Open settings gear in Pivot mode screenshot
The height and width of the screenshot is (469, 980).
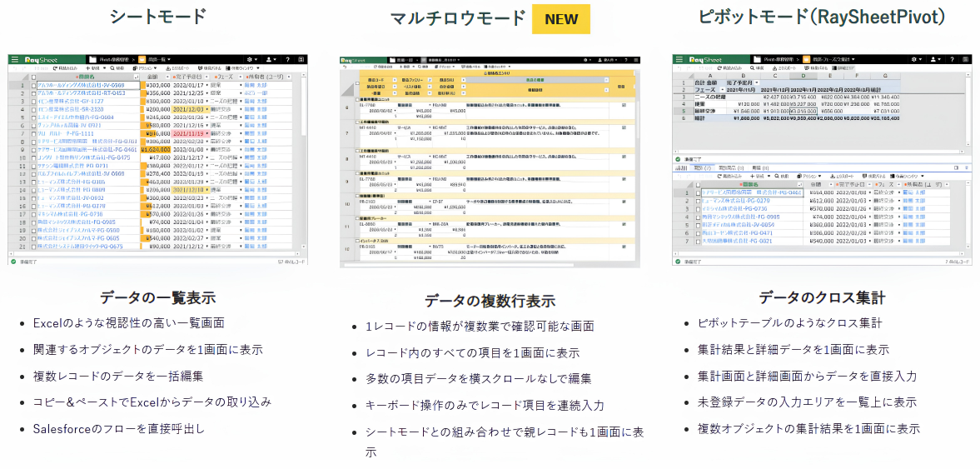point(914,59)
